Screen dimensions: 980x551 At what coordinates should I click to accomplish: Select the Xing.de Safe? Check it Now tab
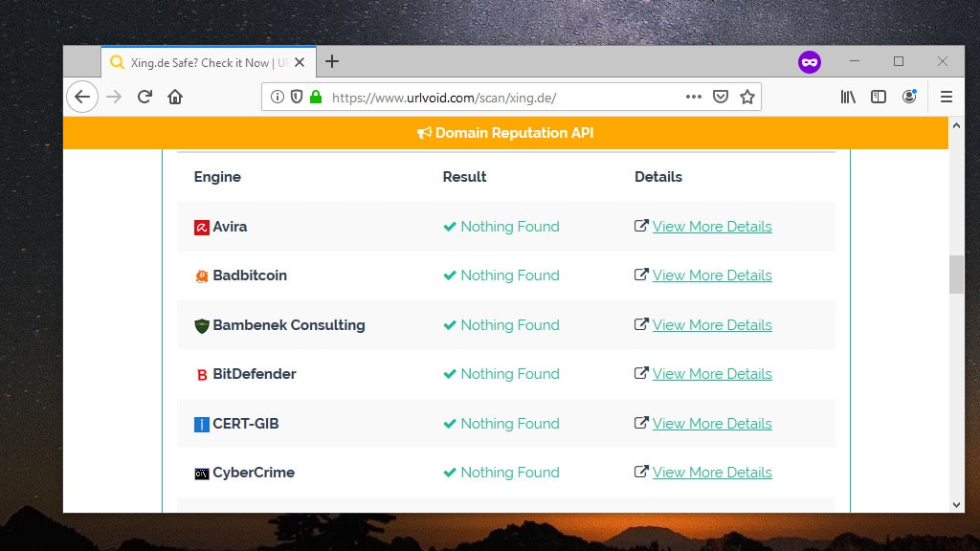click(209, 62)
